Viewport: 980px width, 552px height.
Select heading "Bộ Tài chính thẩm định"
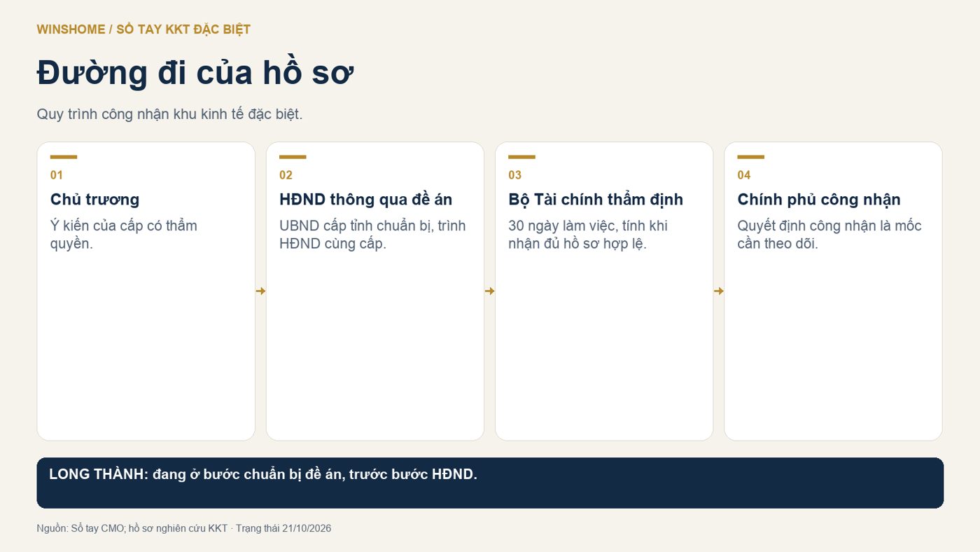[x=596, y=200]
